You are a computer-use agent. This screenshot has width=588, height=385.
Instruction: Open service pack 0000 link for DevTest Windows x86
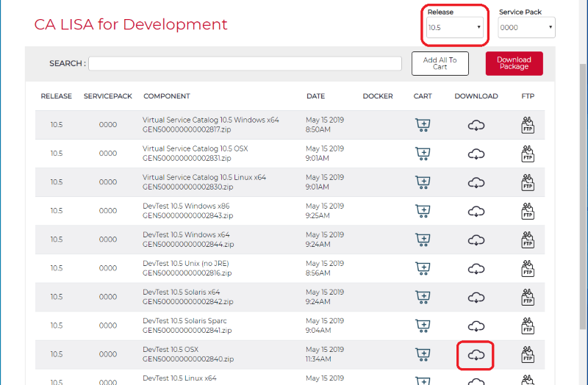tap(108, 211)
